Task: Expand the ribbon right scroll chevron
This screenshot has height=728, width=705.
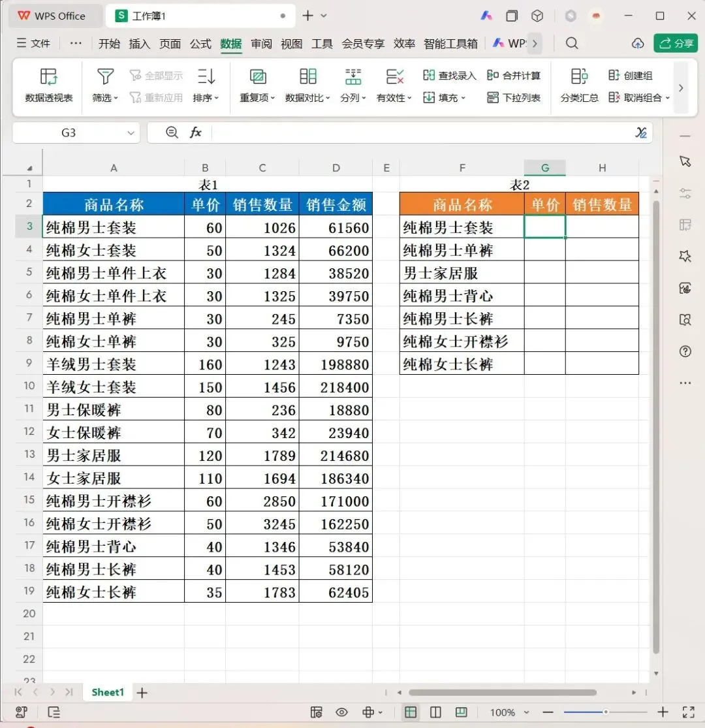Action: pos(681,87)
